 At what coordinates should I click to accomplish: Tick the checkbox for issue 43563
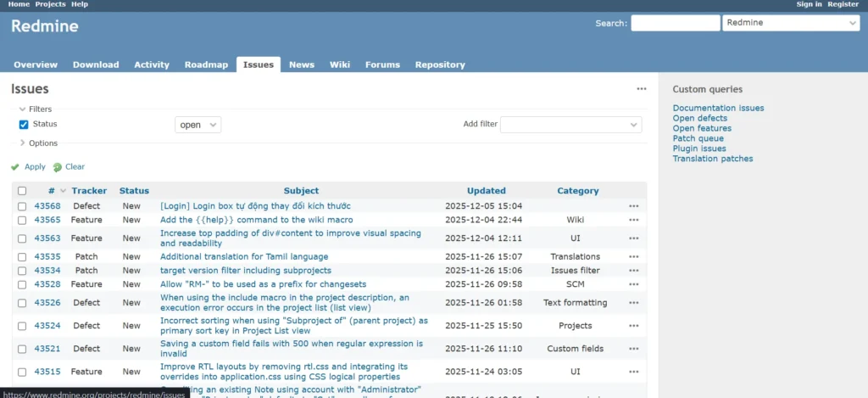click(21, 238)
